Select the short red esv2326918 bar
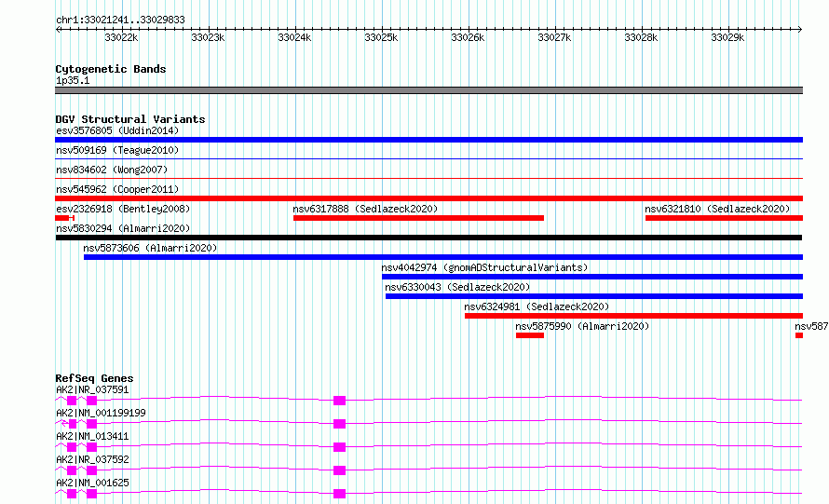The height and width of the screenshot is (504, 829). click(64, 218)
